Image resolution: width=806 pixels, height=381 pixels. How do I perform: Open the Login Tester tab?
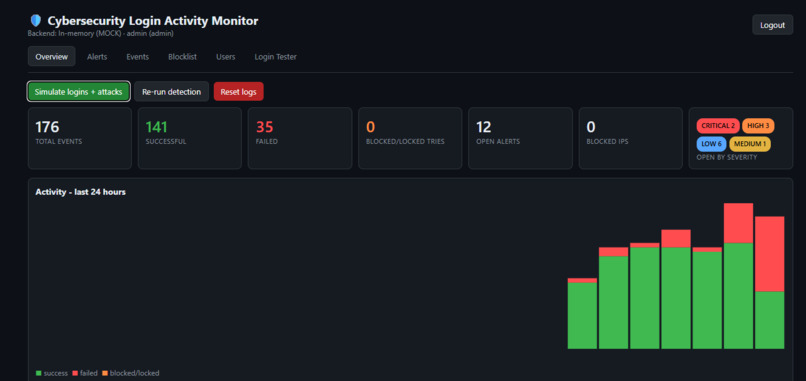(276, 57)
